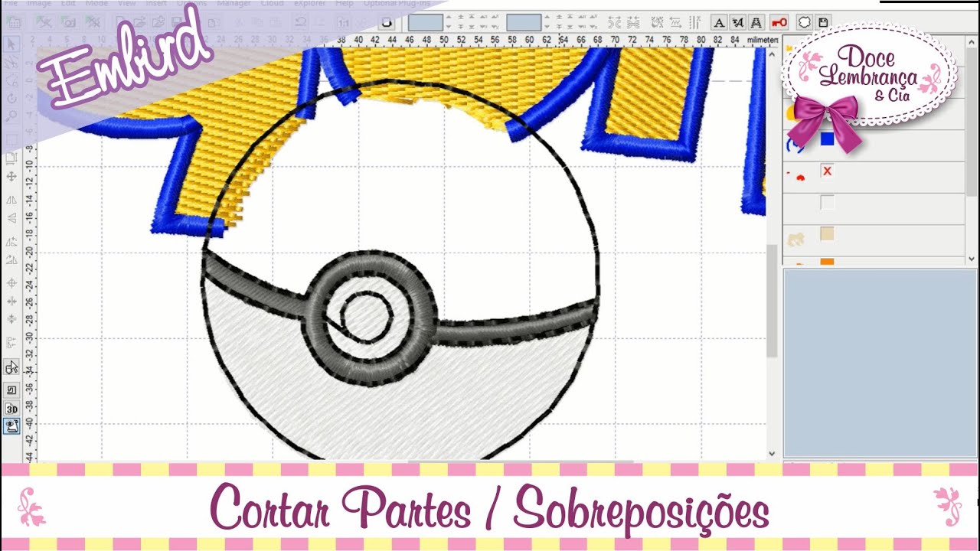Click object list scrollbar down arrow
Viewport: 980px width, 551px height.
[972, 259]
